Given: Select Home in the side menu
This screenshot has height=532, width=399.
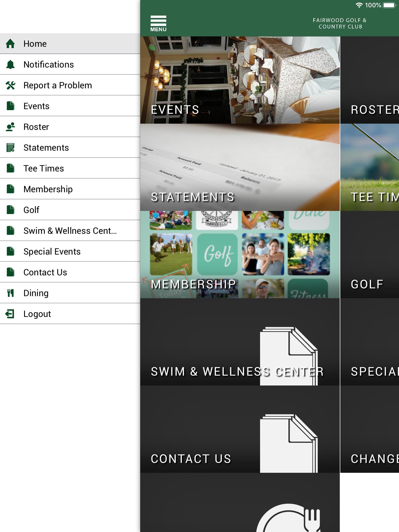Looking at the screenshot, I should pos(70,44).
